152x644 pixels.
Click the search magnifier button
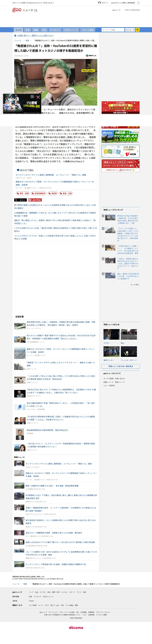[x=137, y=30]
